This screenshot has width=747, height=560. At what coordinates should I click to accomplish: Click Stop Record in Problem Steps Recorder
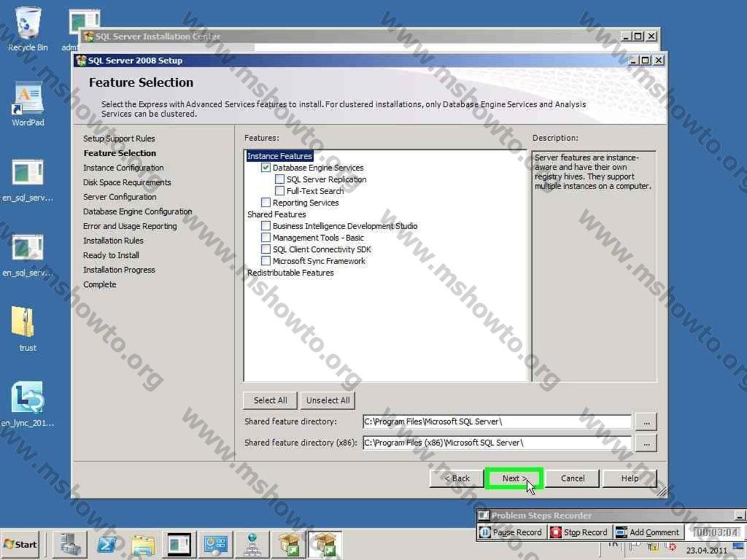click(580, 532)
